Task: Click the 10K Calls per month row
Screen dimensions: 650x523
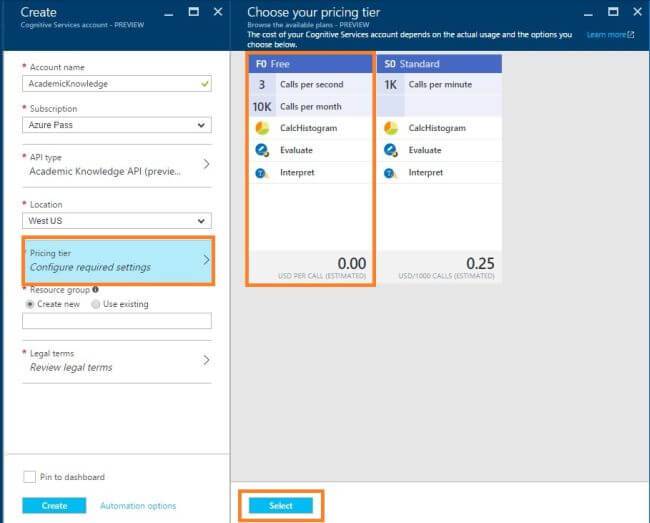Action: [x=310, y=107]
